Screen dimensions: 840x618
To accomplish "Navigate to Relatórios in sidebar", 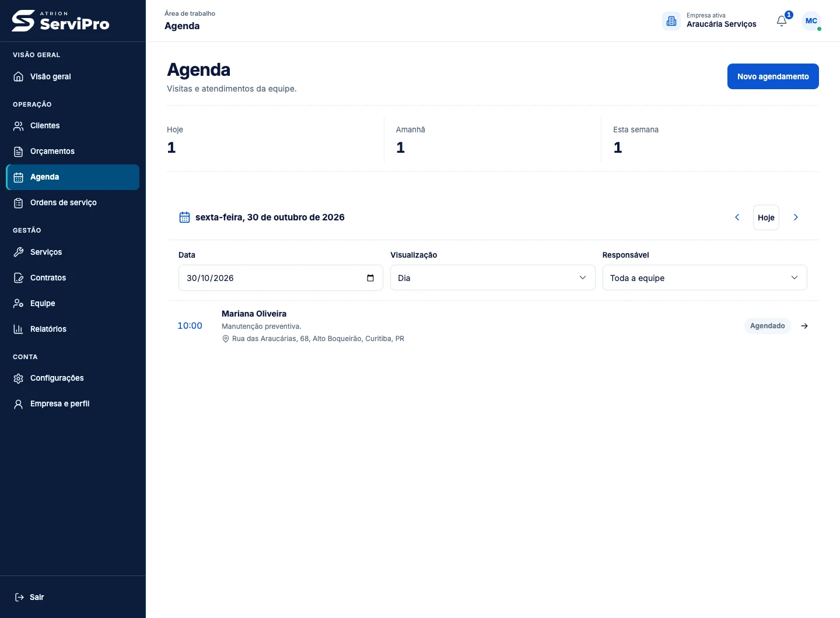I will (73, 329).
